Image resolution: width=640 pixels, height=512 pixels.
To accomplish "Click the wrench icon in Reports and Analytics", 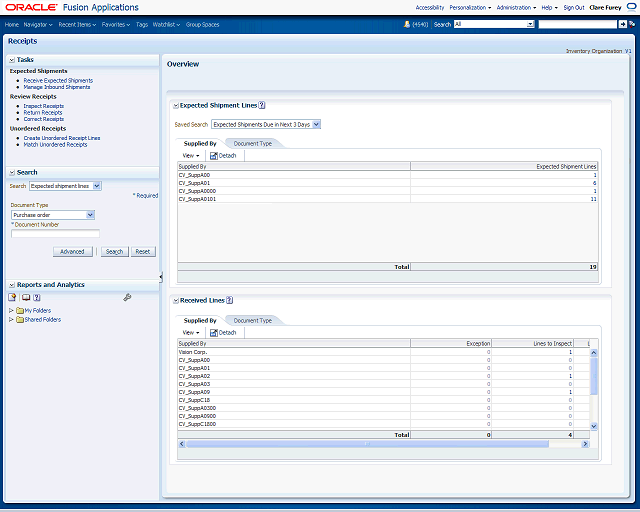I will click(127, 297).
